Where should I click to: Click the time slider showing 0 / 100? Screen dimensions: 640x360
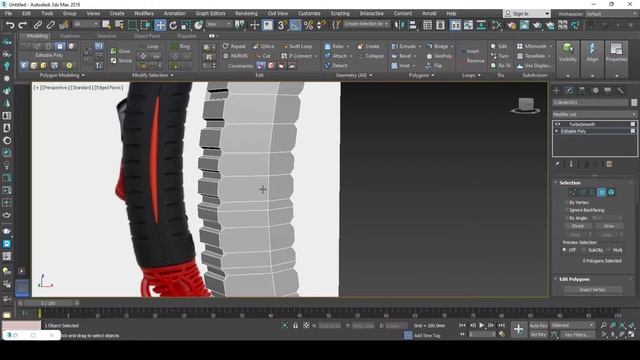48,303
